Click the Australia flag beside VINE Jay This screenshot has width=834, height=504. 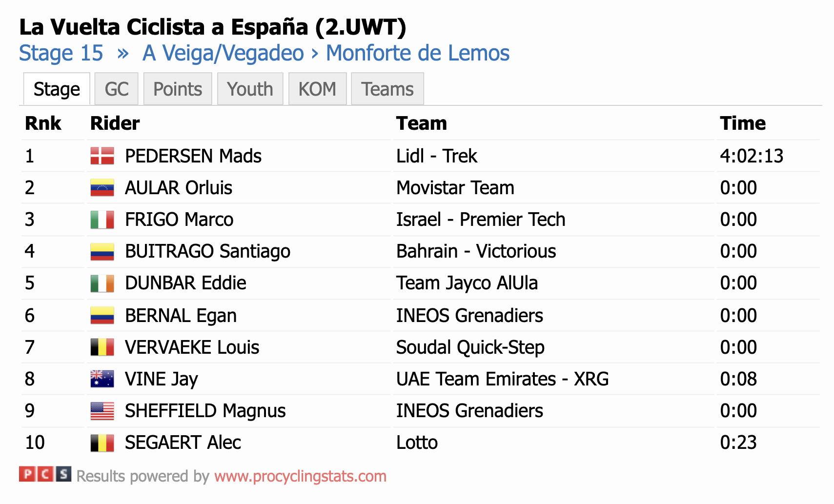(x=102, y=379)
